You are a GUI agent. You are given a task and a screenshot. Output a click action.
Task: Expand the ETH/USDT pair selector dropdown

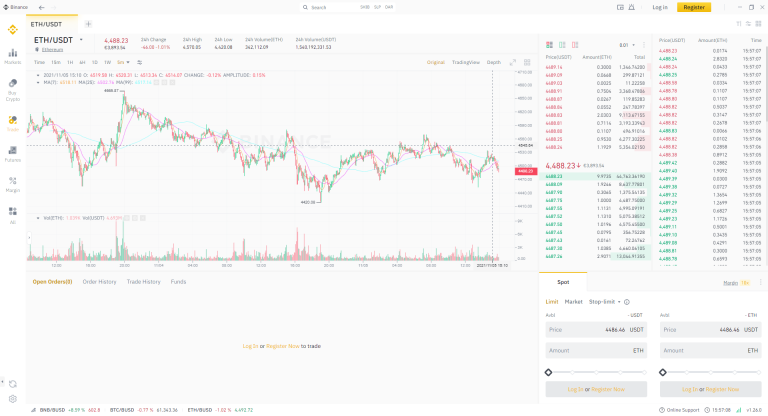(x=81, y=40)
